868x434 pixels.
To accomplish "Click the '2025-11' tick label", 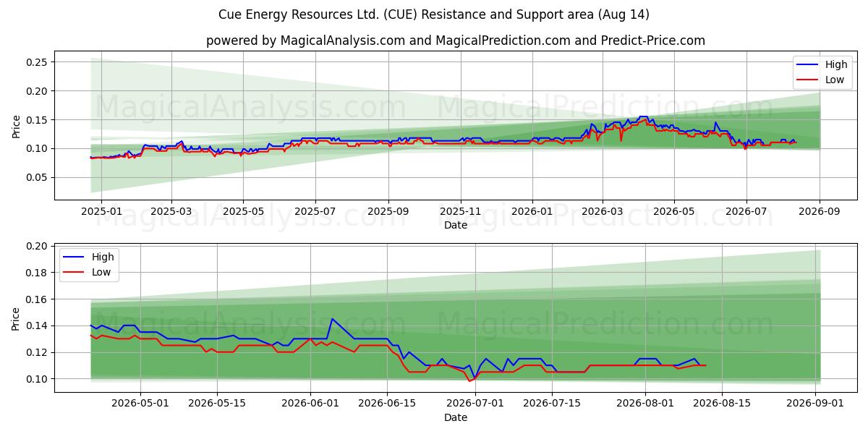I will pos(461,210).
